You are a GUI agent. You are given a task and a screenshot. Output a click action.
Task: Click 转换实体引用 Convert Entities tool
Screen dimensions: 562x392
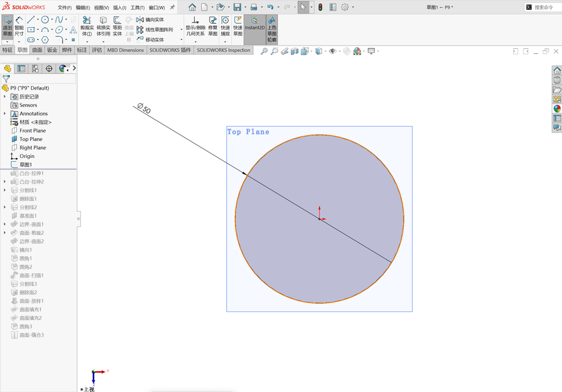tap(103, 26)
